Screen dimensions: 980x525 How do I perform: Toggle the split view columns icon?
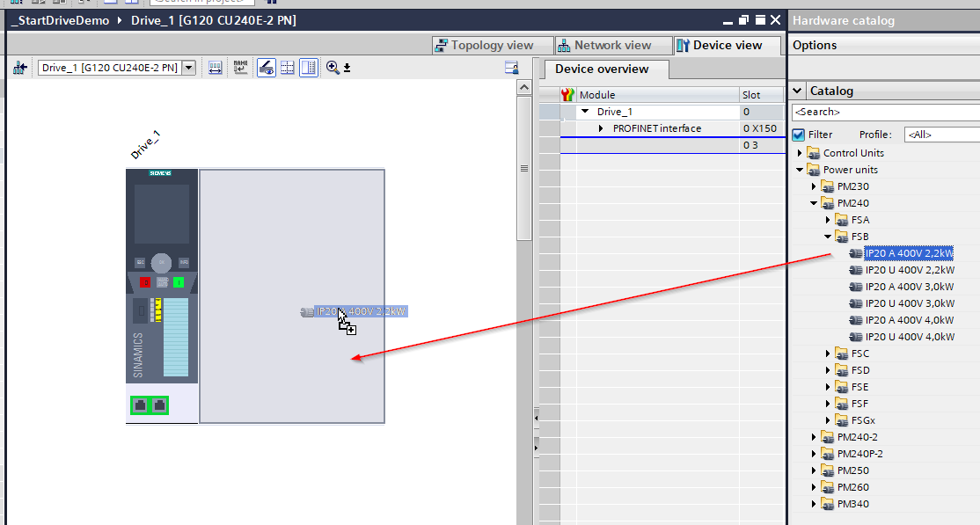coord(309,68)
